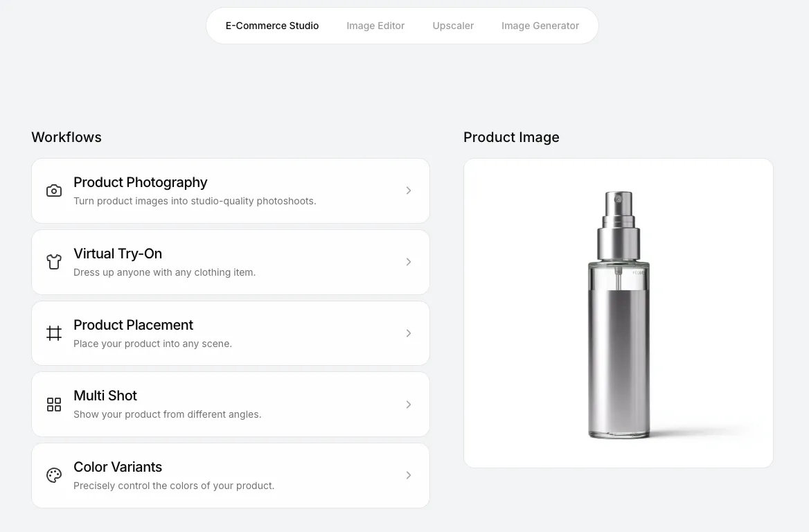Screen dimensions: 809x532
Task: Select the frame icon for Product Placement
Action: [53, 332]
